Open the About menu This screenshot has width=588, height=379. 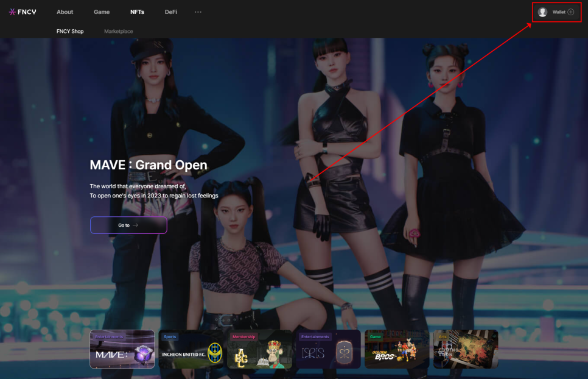(x=65, y=12)
